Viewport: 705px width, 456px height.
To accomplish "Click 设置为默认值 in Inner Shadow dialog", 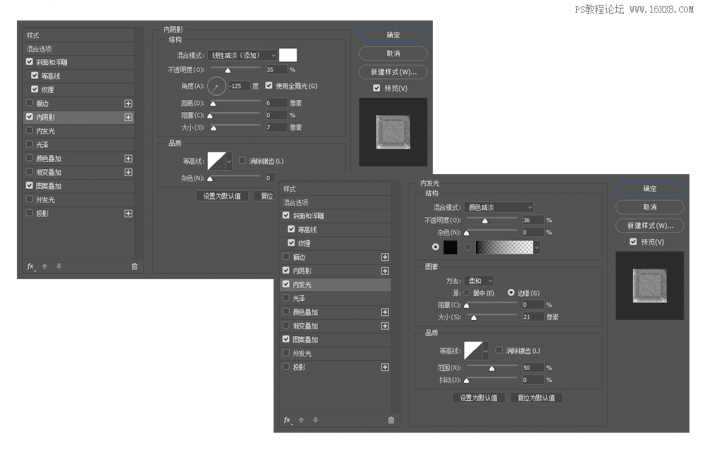I will [222, 196].
